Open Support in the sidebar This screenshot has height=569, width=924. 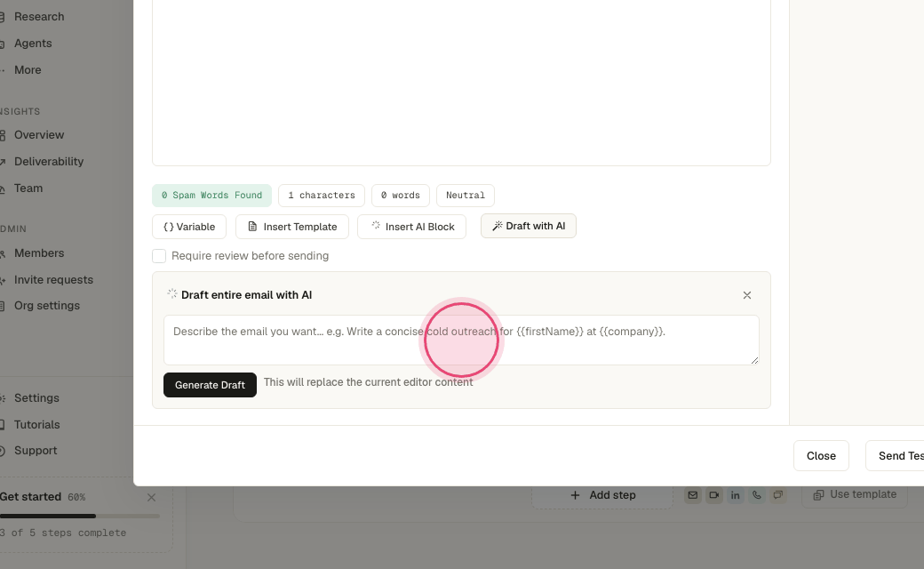(x=36, y=451)
